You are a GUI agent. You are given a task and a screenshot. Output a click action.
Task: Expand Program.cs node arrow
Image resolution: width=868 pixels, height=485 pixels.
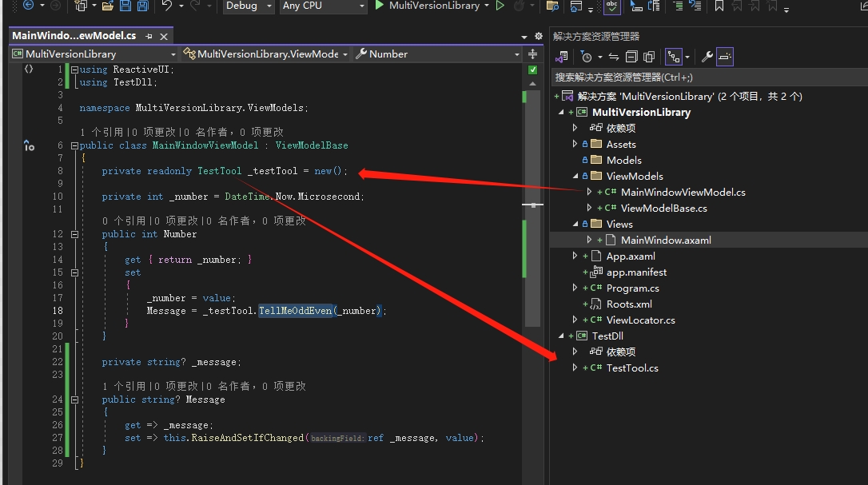click(x=575, y=288)
